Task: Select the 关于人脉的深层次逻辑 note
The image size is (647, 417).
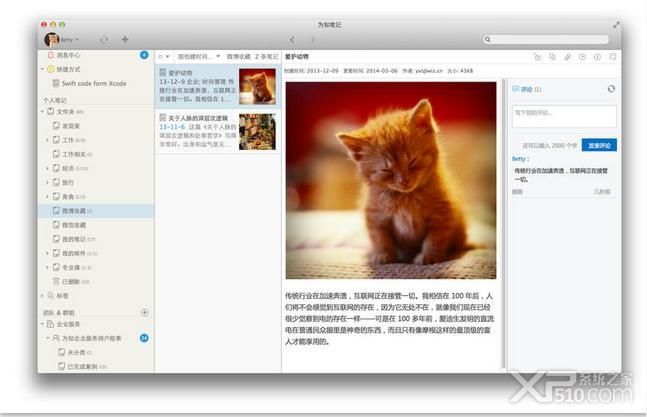Action: point(218,131)
